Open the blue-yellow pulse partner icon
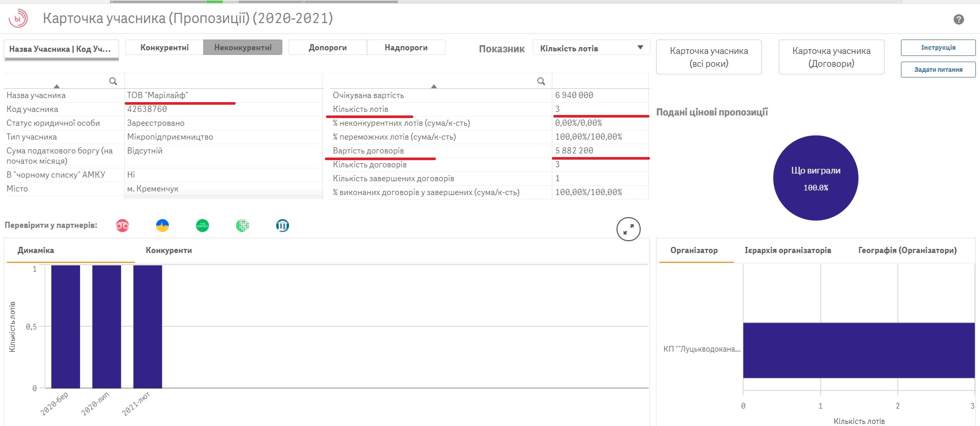 pyautogui.click(x=162, y=225)
